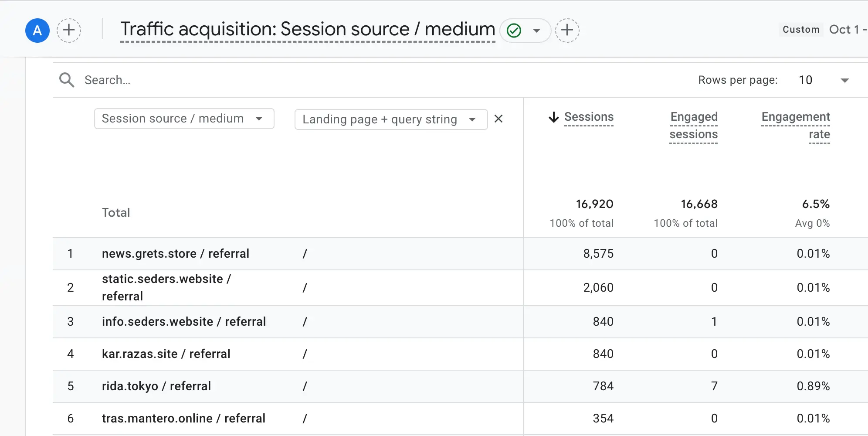Select the rida.tokyo / referral row

pos(156,386)
